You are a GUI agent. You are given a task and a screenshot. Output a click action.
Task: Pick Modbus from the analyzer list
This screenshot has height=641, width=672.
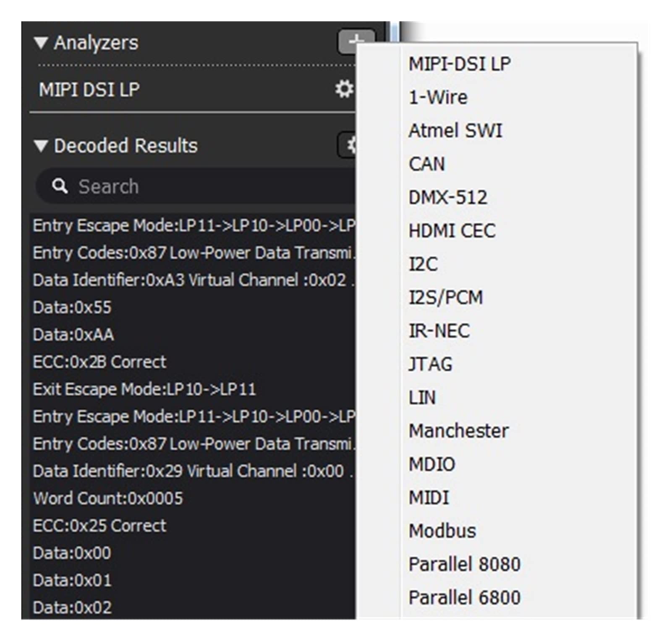[442, 531]
